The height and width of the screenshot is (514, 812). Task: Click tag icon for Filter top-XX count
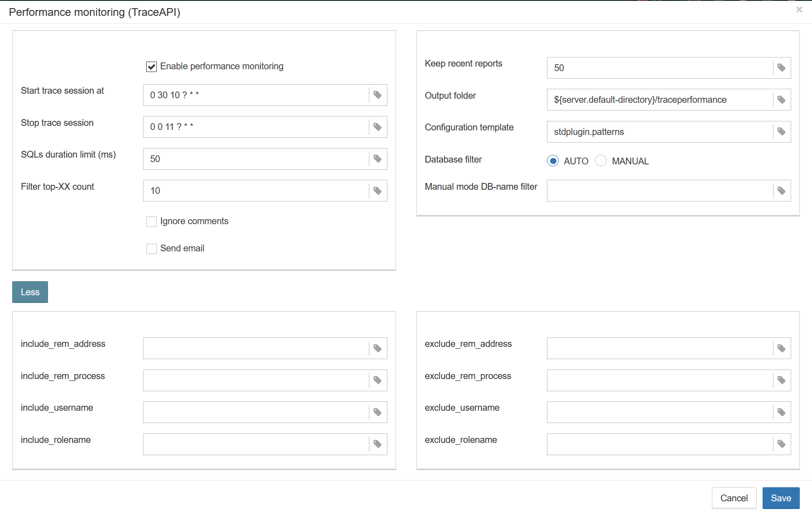pos(377,191)
